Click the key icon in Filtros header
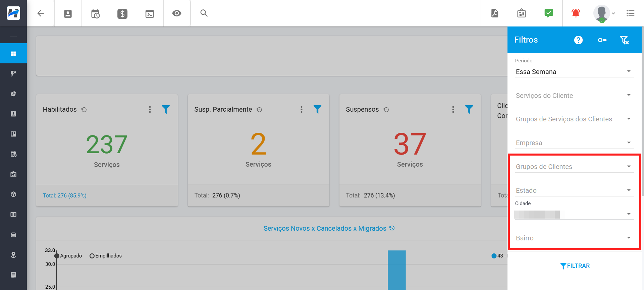This screenshot has height=290, width=644. pyautogui.click(x=602, y=40)
